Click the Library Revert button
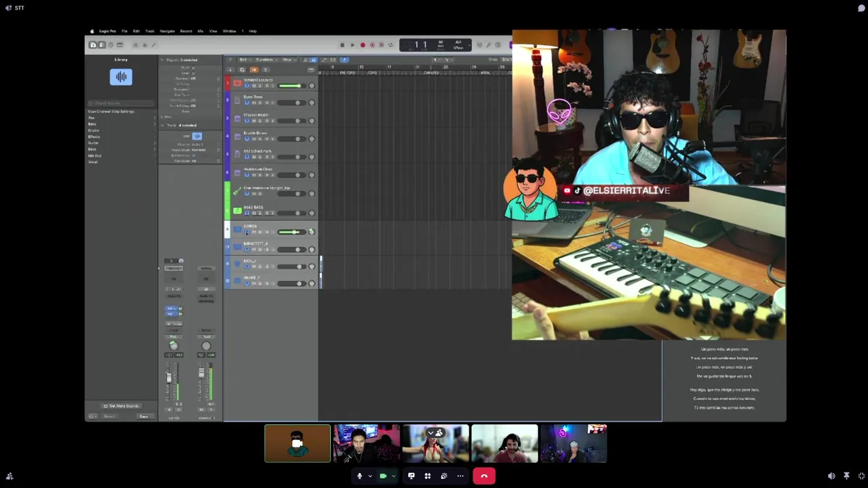 coord(109,416)
